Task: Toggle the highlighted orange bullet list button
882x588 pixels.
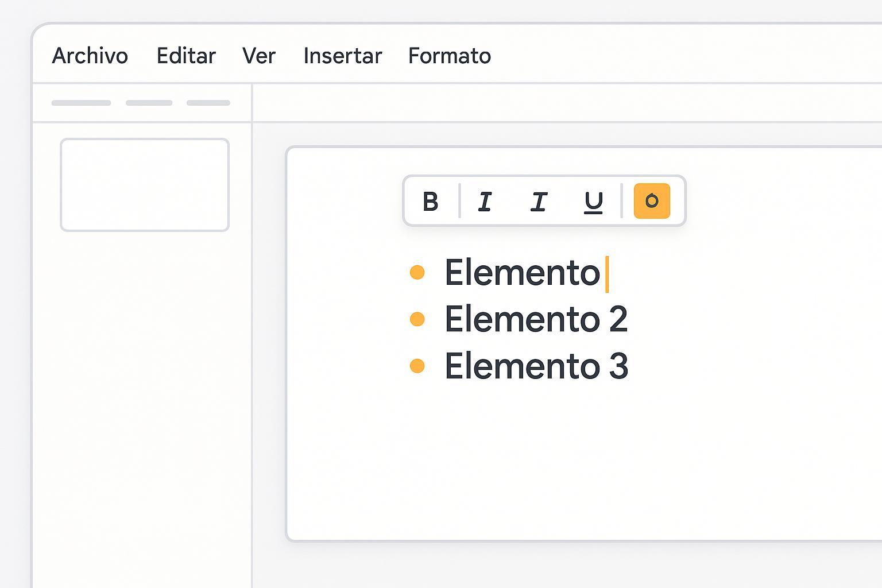Action: tap(652, 201)
